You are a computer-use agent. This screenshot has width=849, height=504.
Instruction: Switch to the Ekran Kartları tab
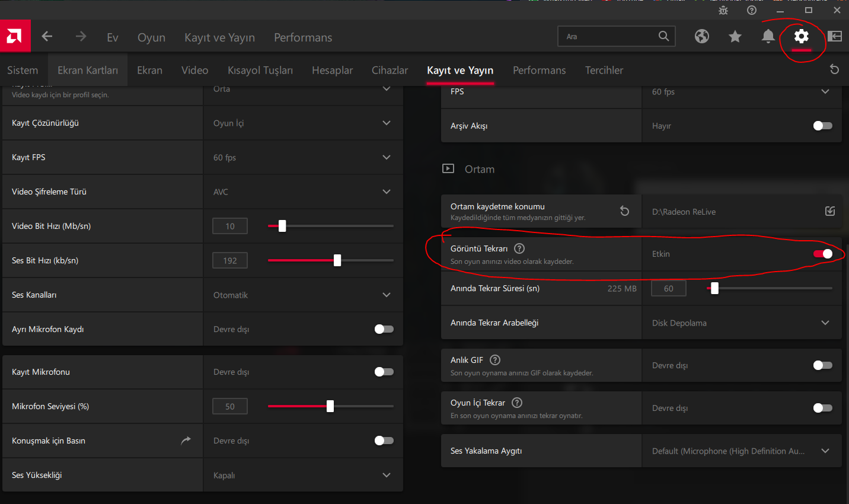click(x=88, y=70)
